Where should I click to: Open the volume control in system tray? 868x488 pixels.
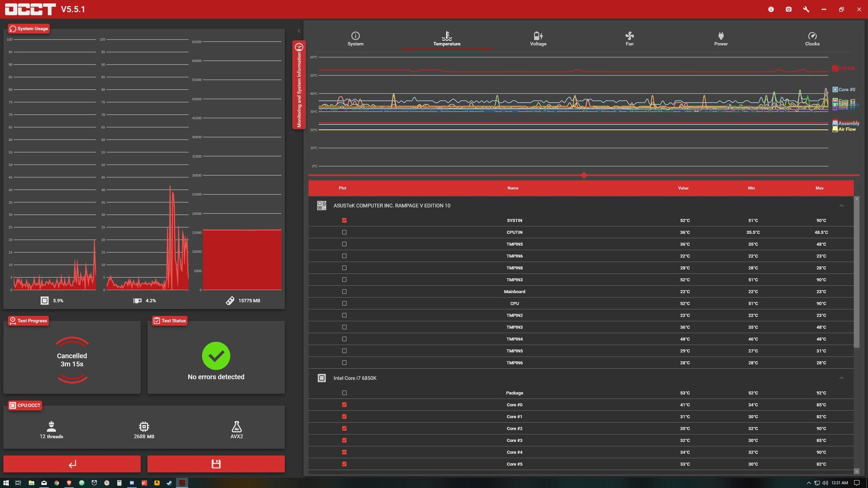click(825, 483)
